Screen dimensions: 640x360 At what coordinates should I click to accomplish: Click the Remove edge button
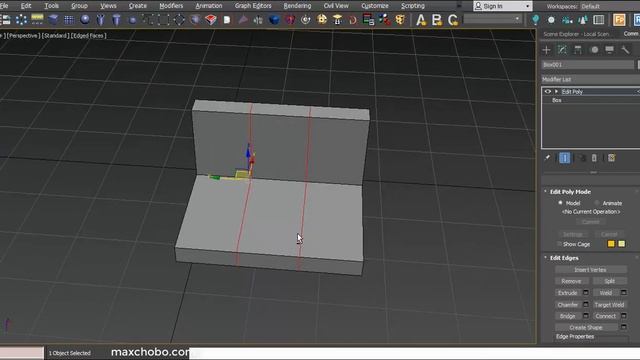tap(571, 281)
